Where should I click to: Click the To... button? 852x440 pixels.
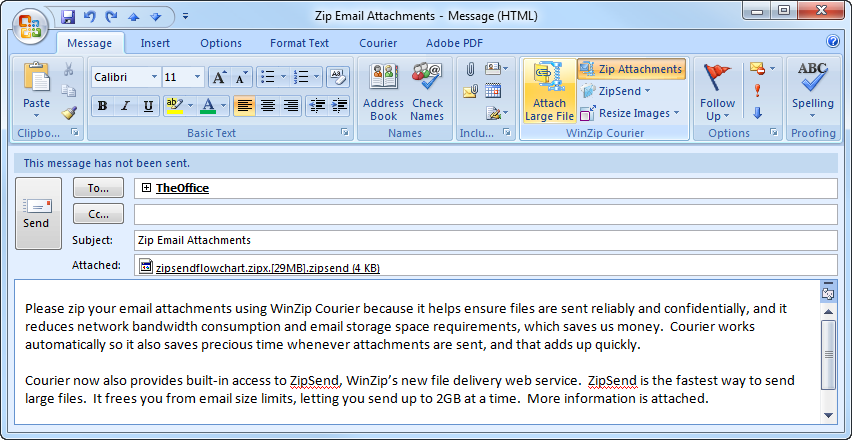(98, 188)
